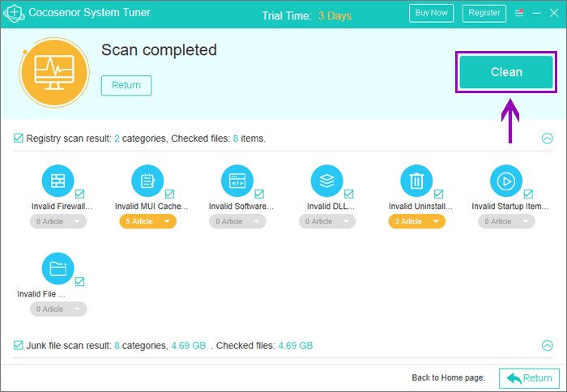Open Invalid Startup Item 0 Article dropdown
Image resolution: width=567 pixels, height=392 pixels.
coord(506,221)
